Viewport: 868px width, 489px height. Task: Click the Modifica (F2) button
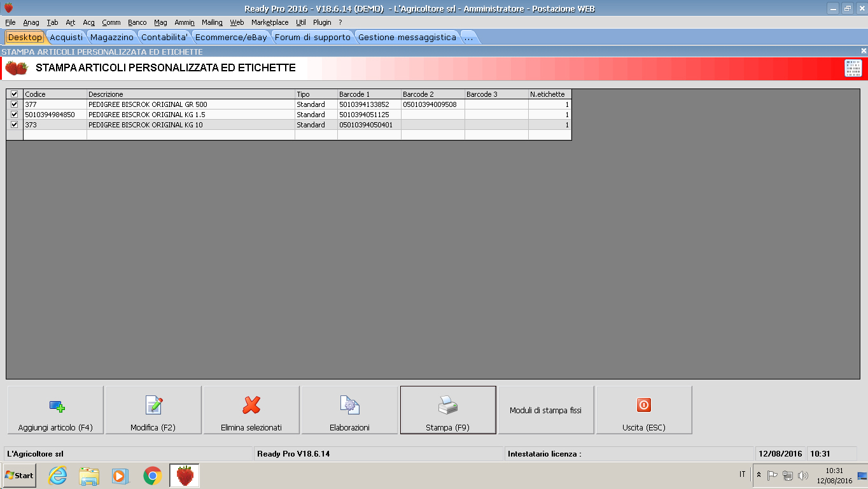coord(153,410)
